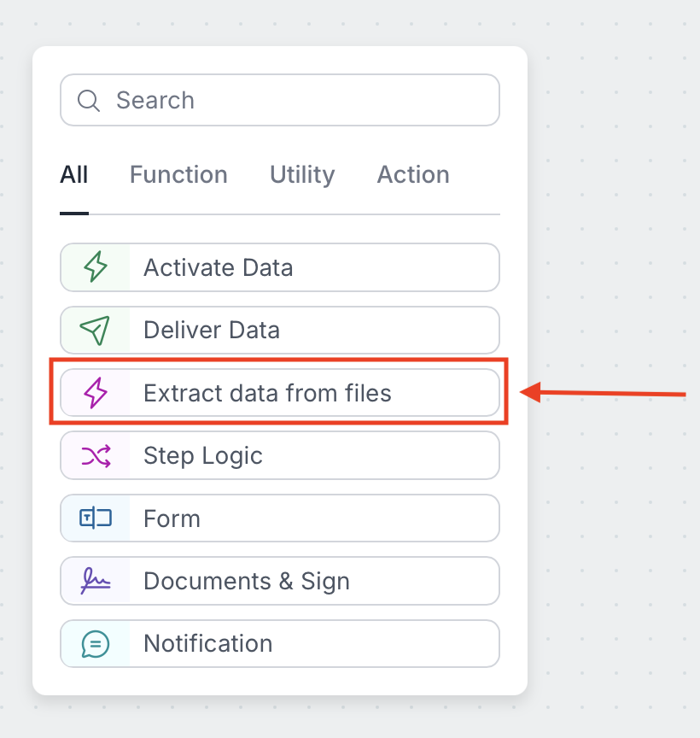The image size is (700, 738).
Task: Click the signature Documents & Sign icon
Action: point(96,581)
